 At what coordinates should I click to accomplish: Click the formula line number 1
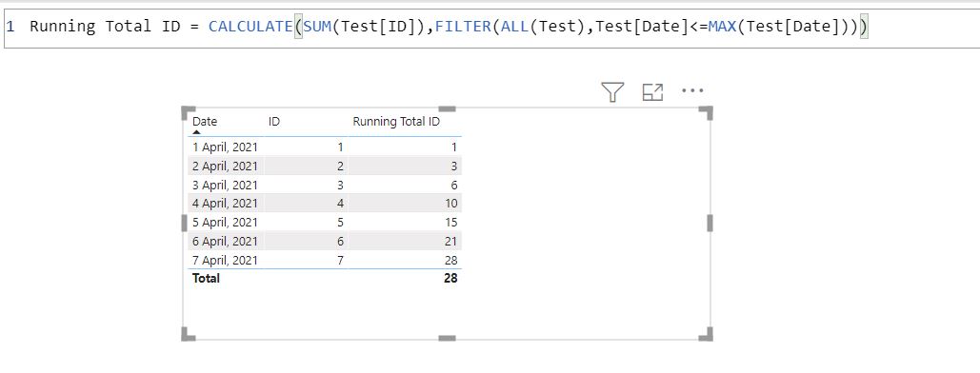coord(10,27)
